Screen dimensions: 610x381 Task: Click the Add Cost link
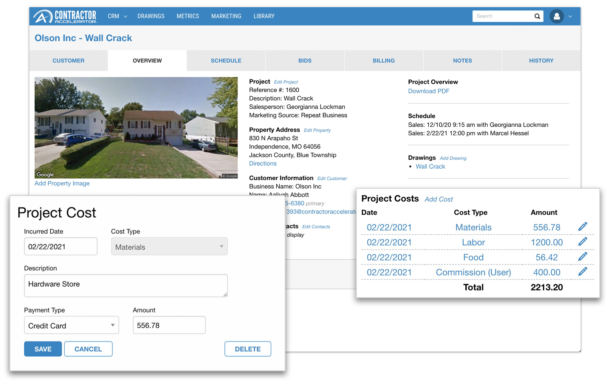438,199
